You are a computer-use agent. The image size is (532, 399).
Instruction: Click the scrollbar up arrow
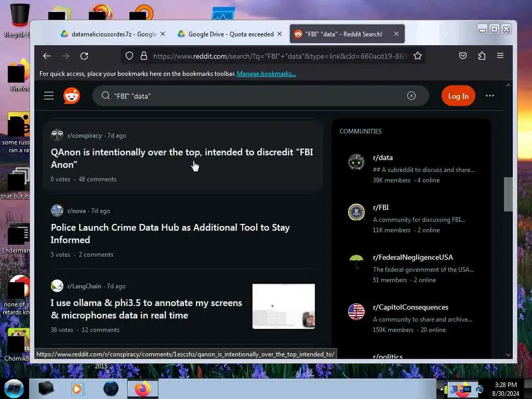click(x=508, y=86)
